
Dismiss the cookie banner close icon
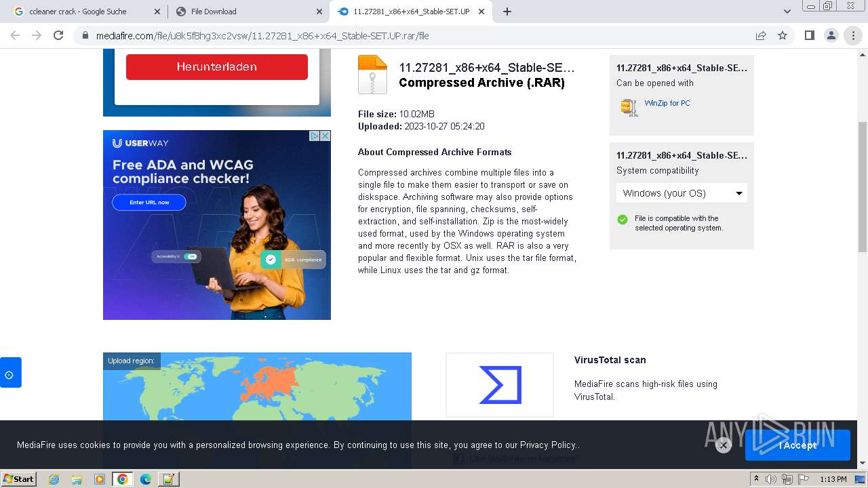[x=724, y=445]
